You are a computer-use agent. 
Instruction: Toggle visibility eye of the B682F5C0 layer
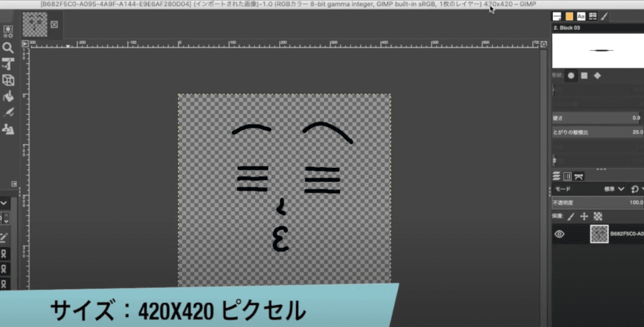coord(559,234)
